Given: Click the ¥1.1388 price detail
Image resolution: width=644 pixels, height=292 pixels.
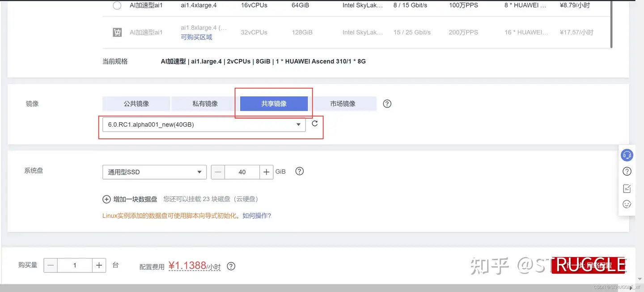Looking at the screenshot, I should point(195,266).
